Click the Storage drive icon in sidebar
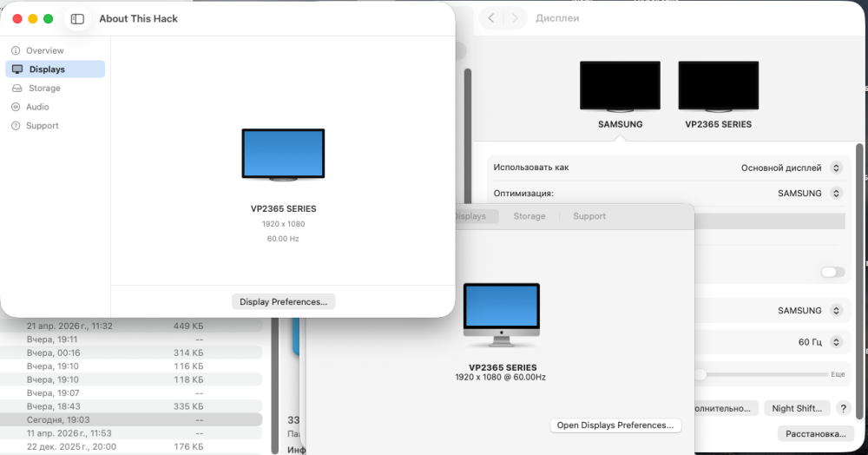The width and height of the screenshot is (868, 455). [17, 88]
